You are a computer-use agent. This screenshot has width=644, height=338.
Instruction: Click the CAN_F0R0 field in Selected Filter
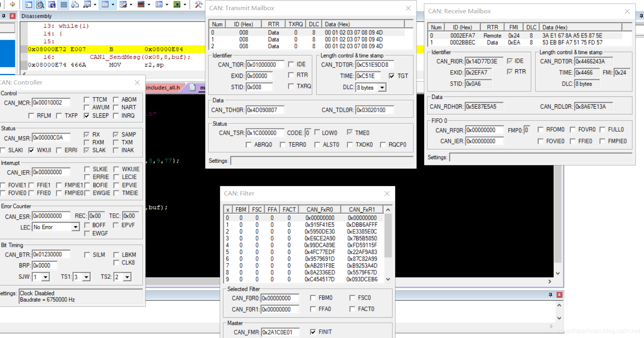click(x=280, y=298)
